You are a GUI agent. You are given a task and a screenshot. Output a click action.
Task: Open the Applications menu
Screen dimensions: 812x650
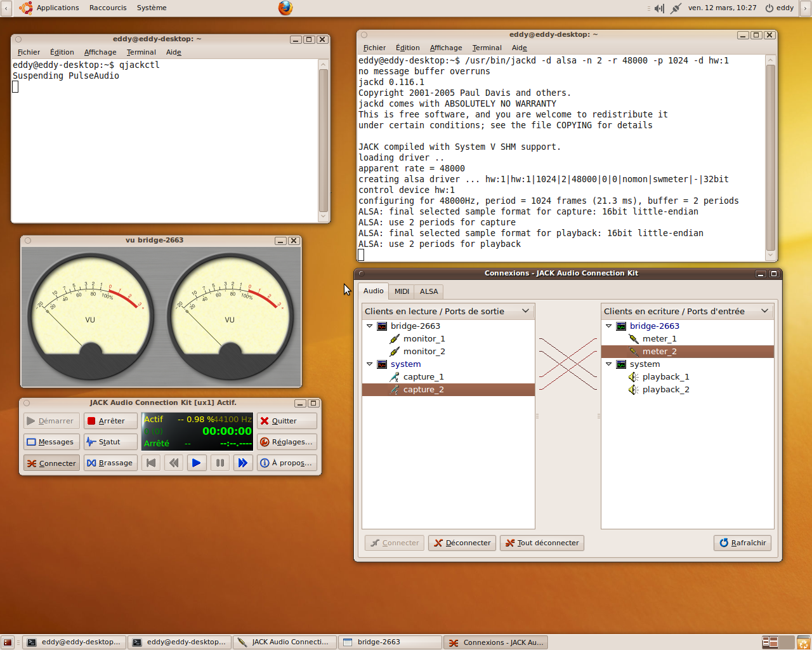pos(57,8)
